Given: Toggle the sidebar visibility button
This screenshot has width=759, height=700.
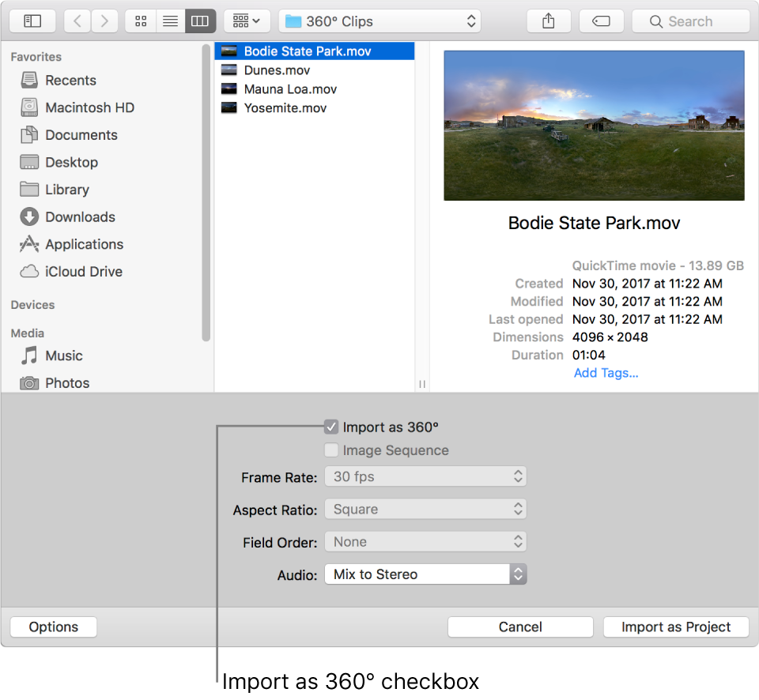Looking at the screenshot, I should point(32,21).
